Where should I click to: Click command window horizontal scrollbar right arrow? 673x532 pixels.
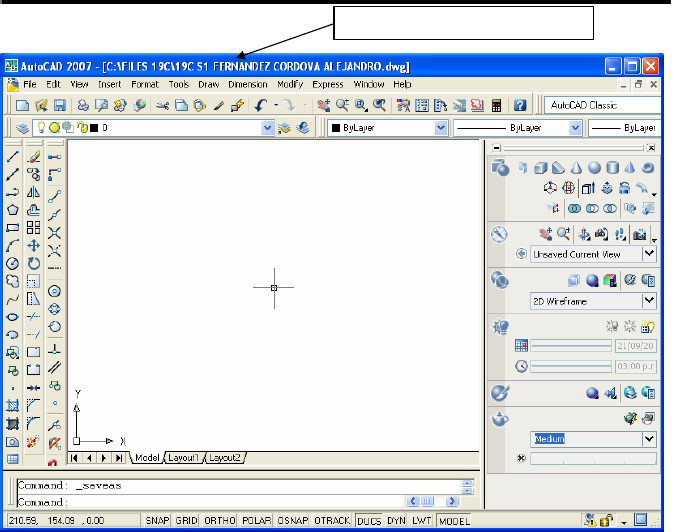452,501
